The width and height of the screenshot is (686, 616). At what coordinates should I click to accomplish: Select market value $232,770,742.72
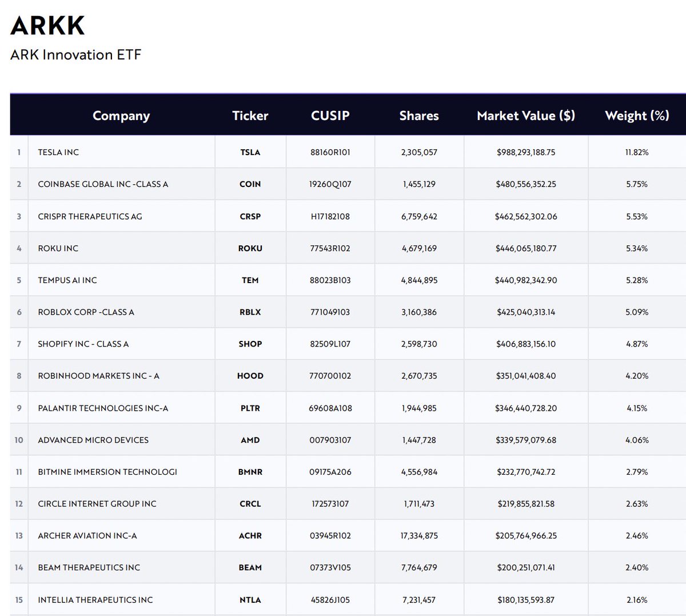(526, 472)
